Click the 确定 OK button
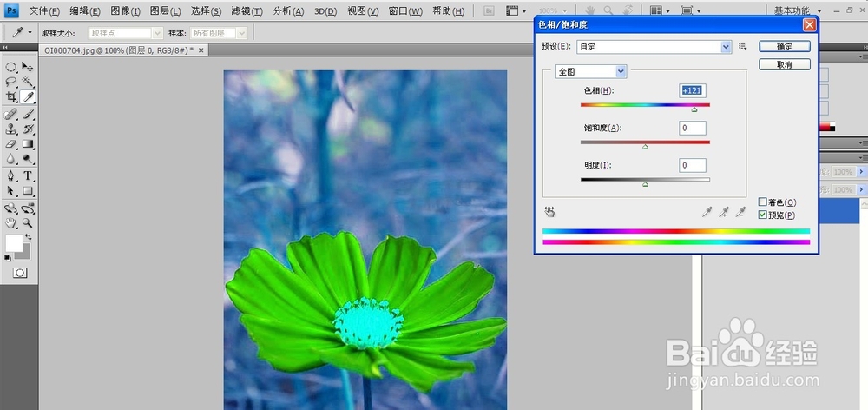 785,47
